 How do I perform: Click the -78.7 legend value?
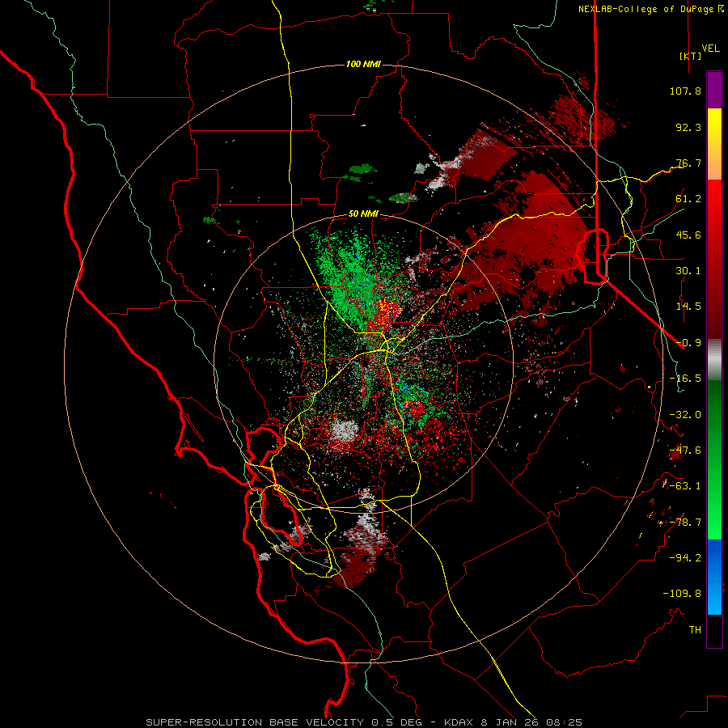(x=685, y=523)
